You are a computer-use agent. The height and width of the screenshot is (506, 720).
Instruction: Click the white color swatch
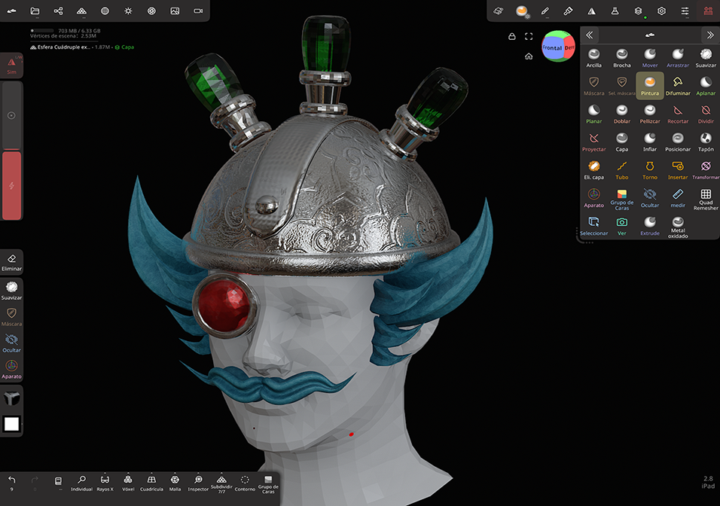[12, 424]
